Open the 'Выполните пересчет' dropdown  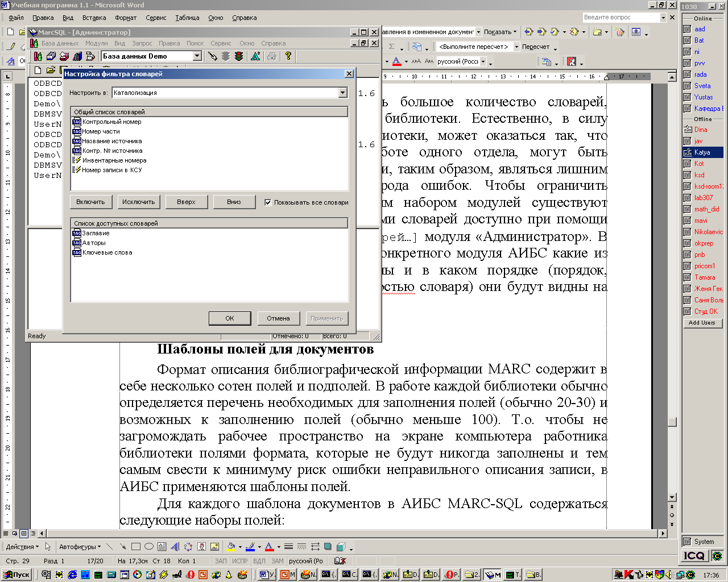pyautogui.click(x=516, y=47)
